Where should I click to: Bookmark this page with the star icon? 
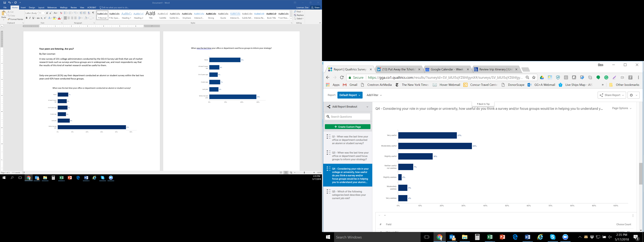pyautogui.click(x=534, y=77)
